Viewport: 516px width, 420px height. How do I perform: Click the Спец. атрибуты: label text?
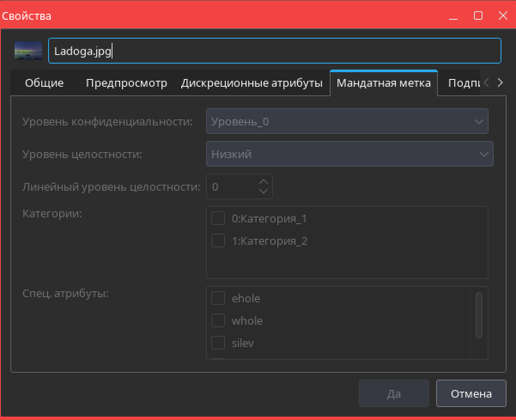coord(65,294)
